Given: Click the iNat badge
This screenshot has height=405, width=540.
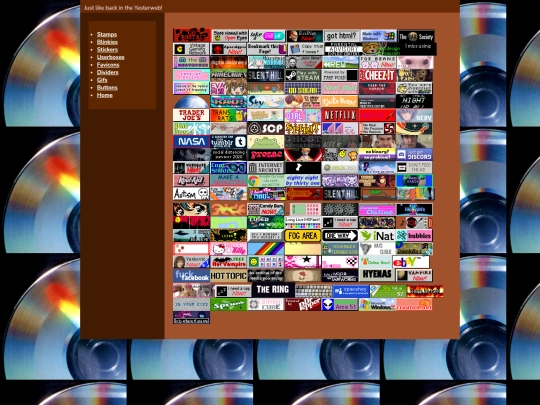Looking at the screenshot, I should 377,236.
